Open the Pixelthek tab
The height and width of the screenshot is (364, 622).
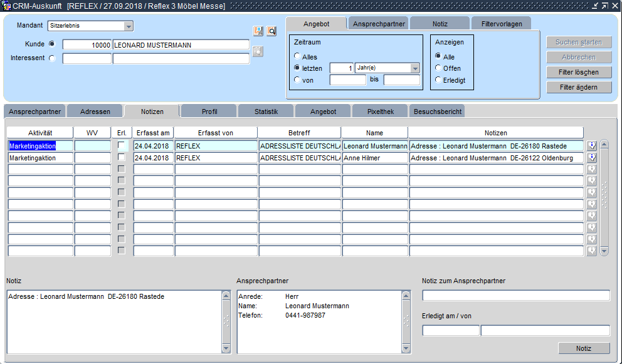pyautogui.click(x=381, y=112)
